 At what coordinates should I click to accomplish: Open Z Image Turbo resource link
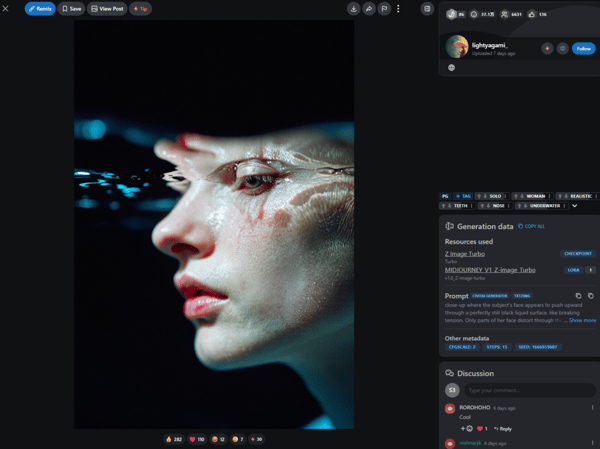click(465, 253)
